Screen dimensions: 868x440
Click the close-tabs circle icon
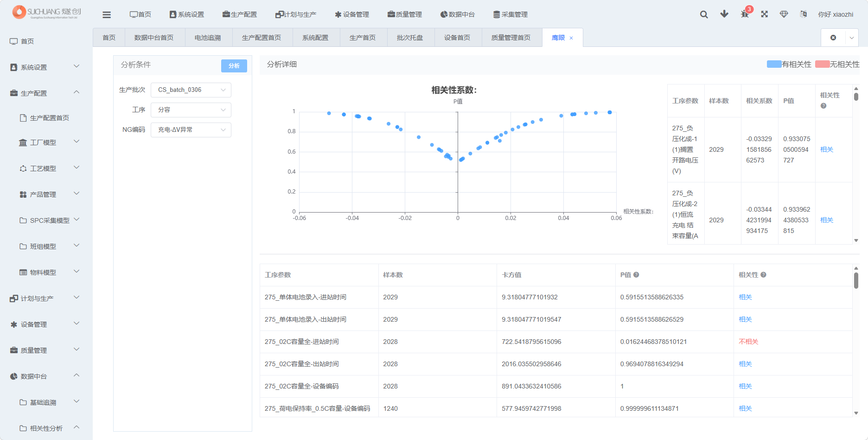(833, 38)
